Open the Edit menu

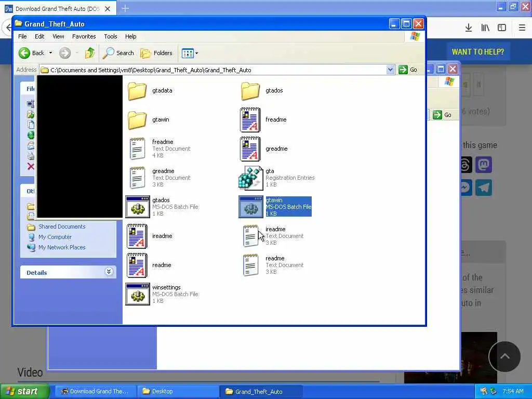click(x=39, y=36)
